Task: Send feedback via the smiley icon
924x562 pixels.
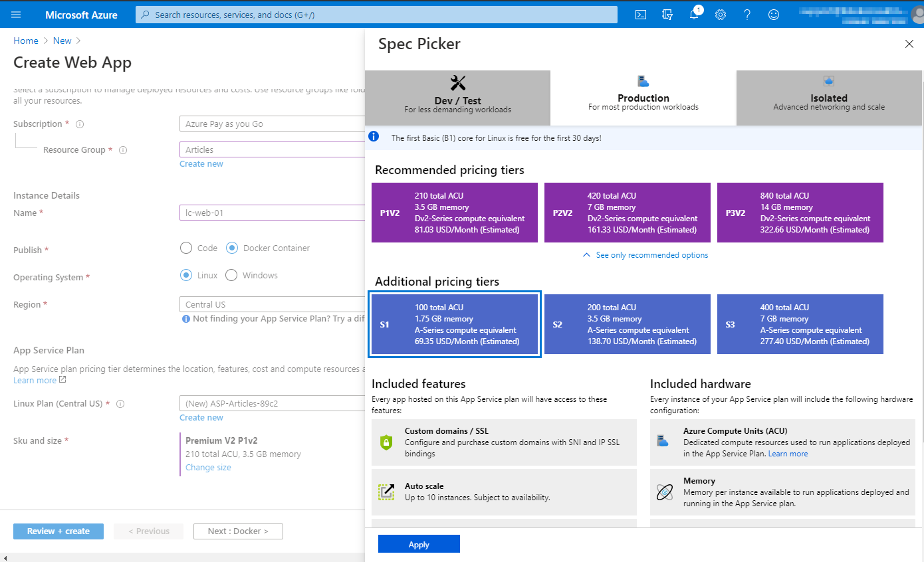Action: click(x=773, y=14)
